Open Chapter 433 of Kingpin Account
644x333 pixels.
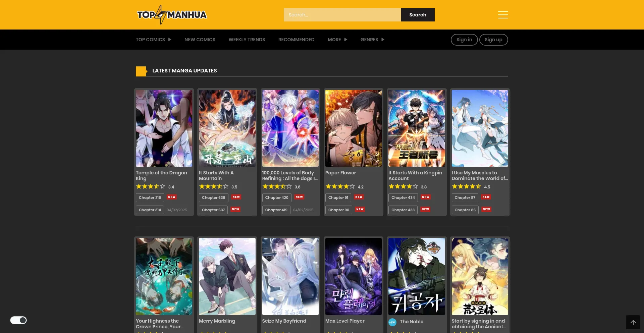[403, 210]
